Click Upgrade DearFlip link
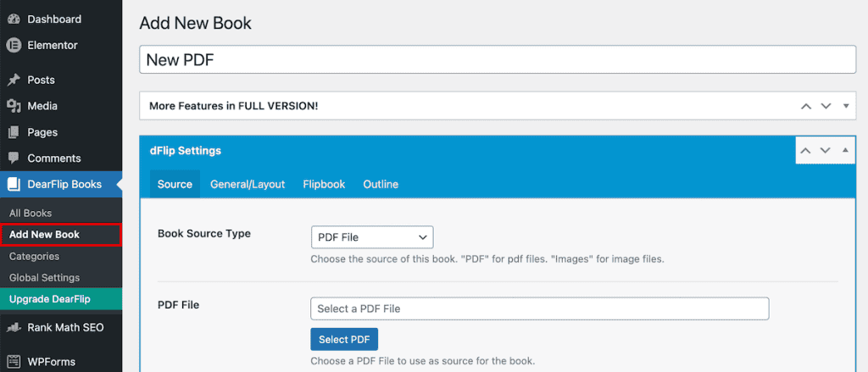 point(61,299)
